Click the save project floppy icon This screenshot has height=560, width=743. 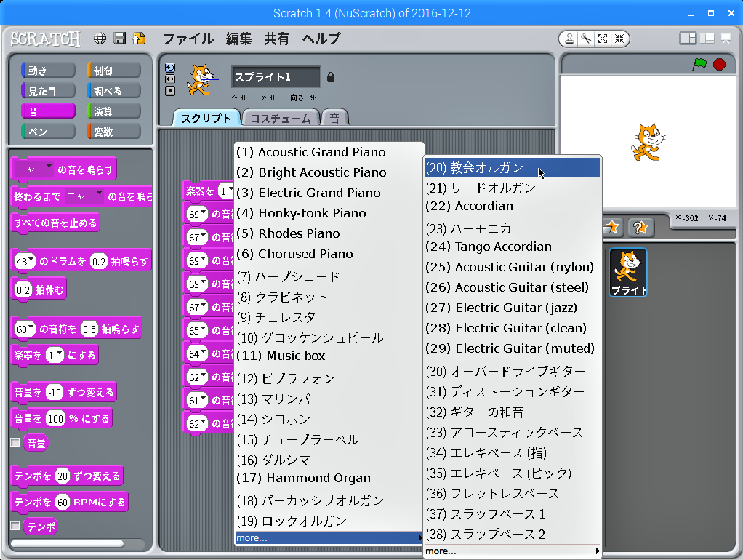point(120,39)
